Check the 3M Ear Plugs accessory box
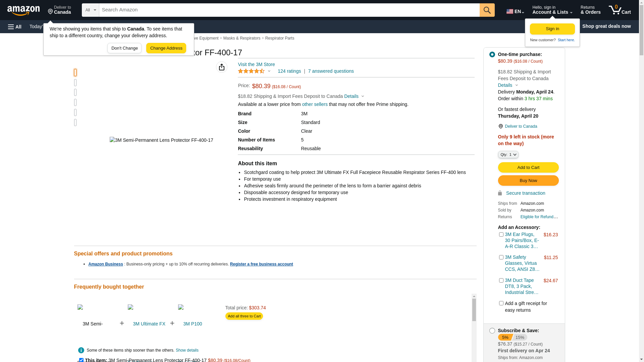Screen dimensions: 644x362 tap(501, 235)
